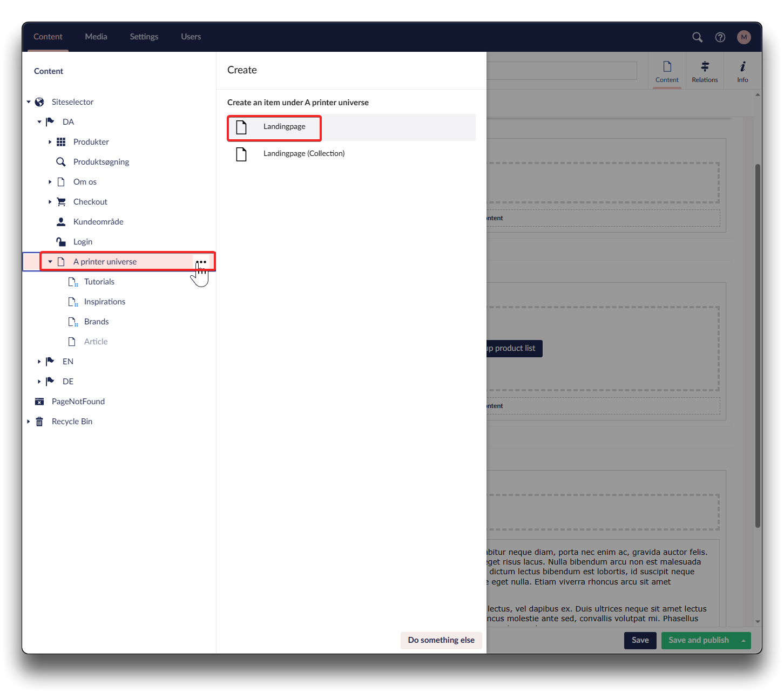Viewport: 784px width, 693px height.
Task: Expand the Produkter tree node
Action: tap(50, 142)
